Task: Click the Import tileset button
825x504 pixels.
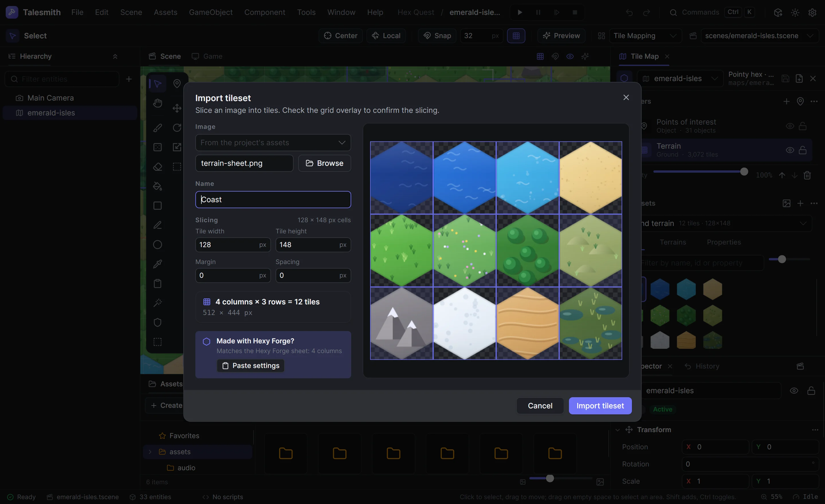Action: point(600,405)
